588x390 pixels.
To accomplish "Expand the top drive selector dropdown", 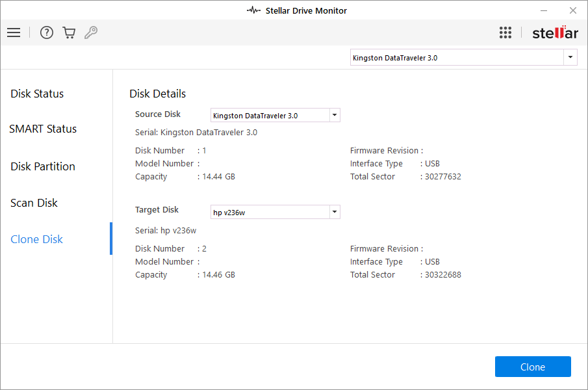I will click(x=570, y=58).
